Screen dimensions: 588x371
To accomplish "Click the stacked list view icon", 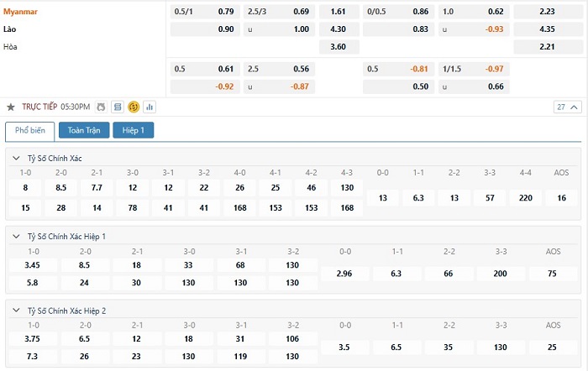I will (118, 107).
